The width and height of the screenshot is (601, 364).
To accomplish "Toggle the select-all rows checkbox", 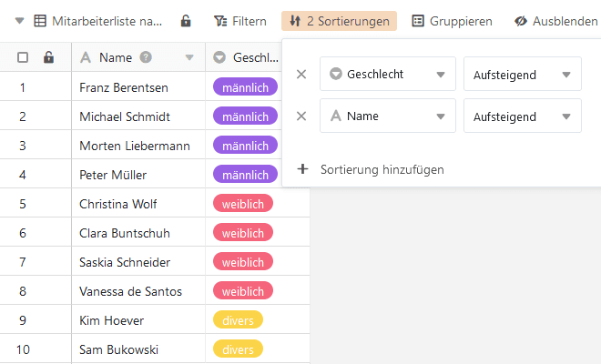I will click(x=23, y=57).
